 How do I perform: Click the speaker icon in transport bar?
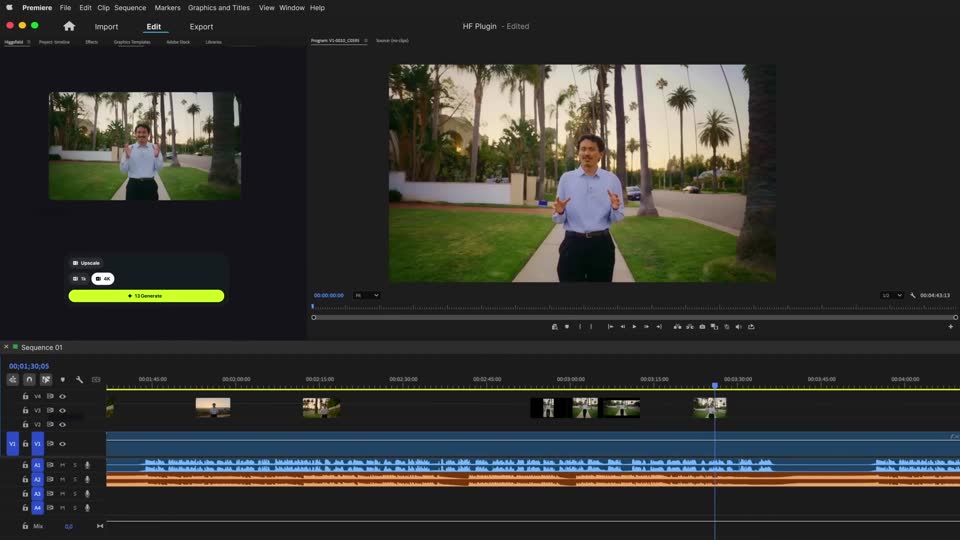coord(739,327)
